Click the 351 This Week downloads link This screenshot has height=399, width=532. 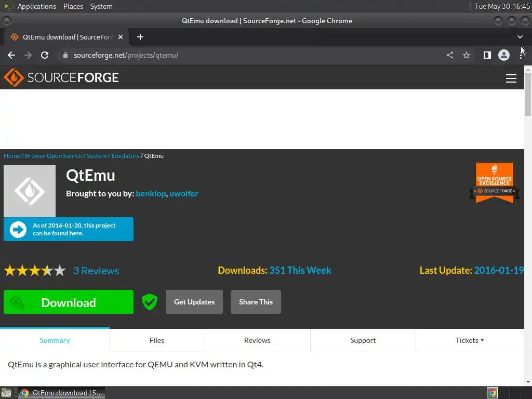point(300,270)
